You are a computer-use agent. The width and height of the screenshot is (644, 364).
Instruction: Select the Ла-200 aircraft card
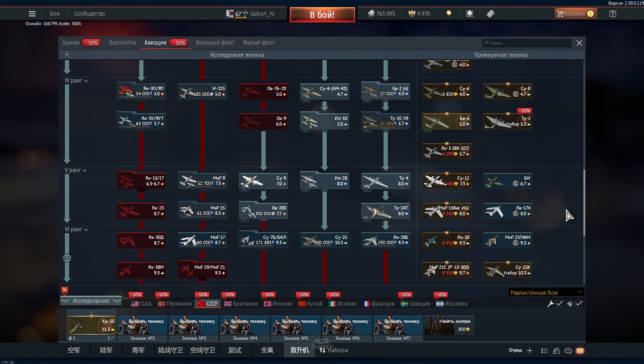(x=263, y=211)
